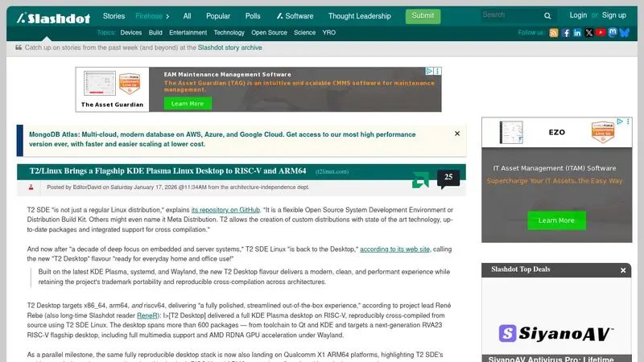The height and width of the screenshot is (362, 644).
Task: Click the AdChoices icon on the EAM banner ad
Action: click(429, 71)
